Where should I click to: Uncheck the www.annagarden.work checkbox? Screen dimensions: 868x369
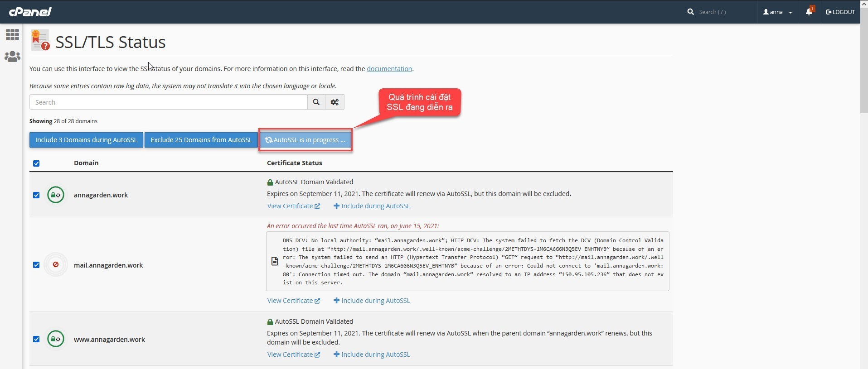[x=36, y=339]
